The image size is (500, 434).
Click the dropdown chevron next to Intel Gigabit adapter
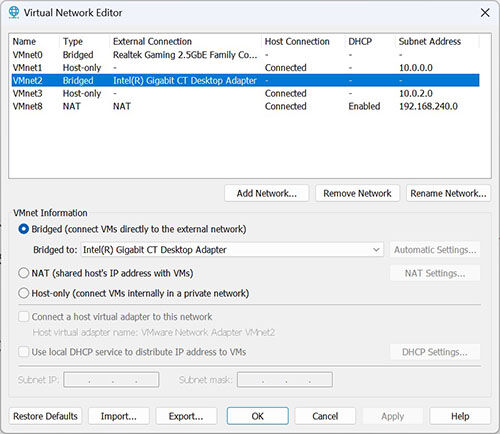click(x=376, y=250)
